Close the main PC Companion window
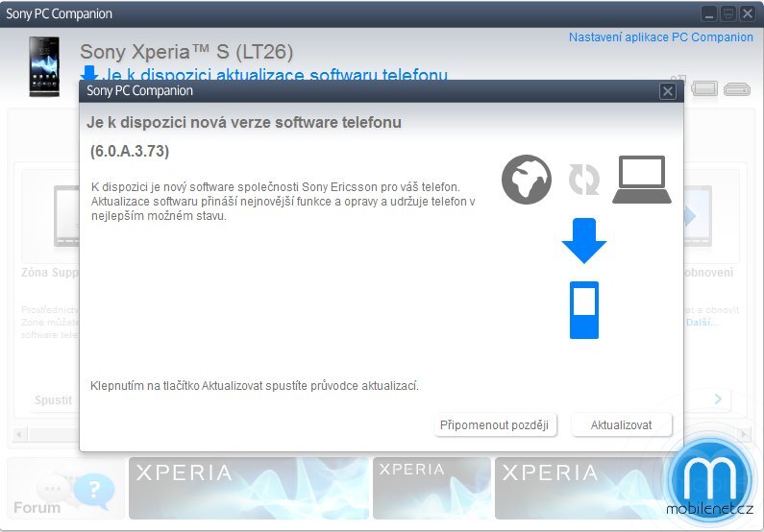Screen dimensions: 764x532 tap(748, 13)
